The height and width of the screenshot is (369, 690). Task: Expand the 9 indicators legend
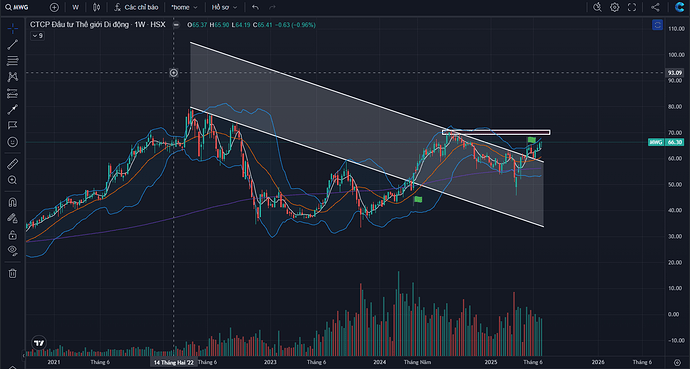pyautogui.click(x=37, y=36)
